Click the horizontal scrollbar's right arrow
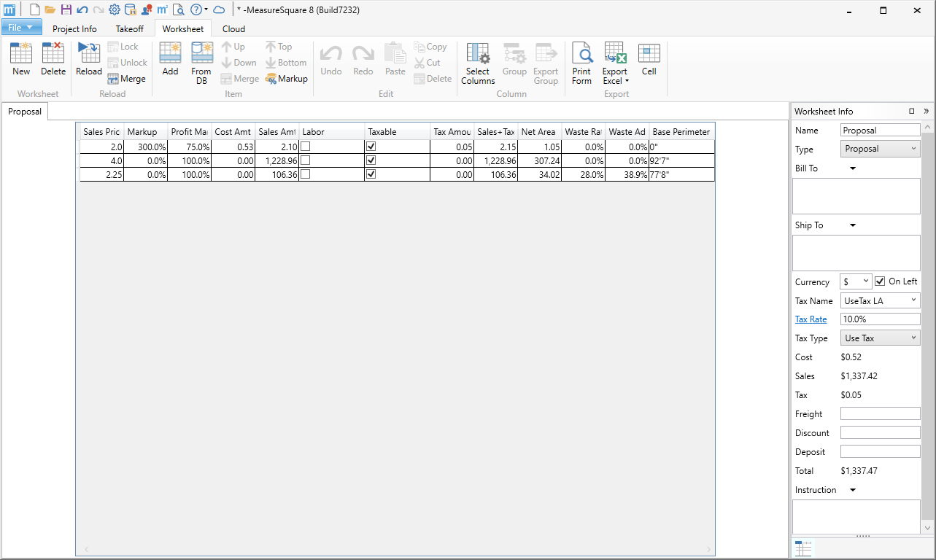Image resolution: width=936 pixels, height=560 pixels. [709, 549]
